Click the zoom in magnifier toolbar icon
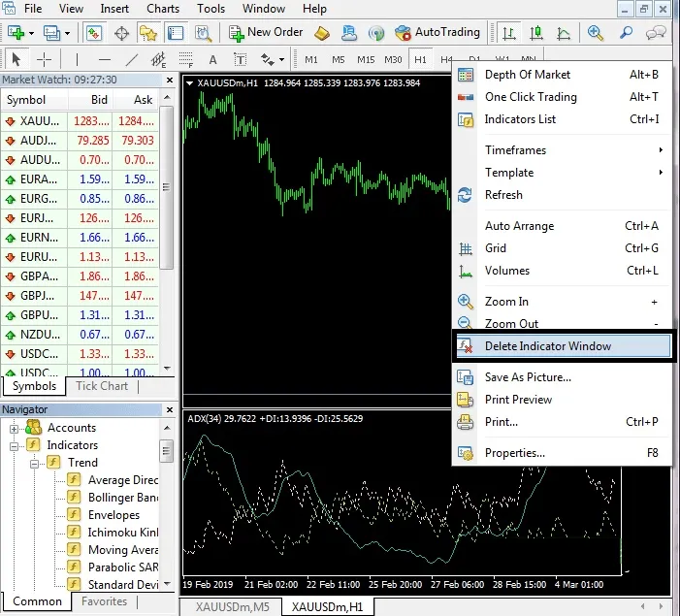Image resolution: width=680 pixels, height=616 pixels. pyautogui.click(x=596, y=33)
